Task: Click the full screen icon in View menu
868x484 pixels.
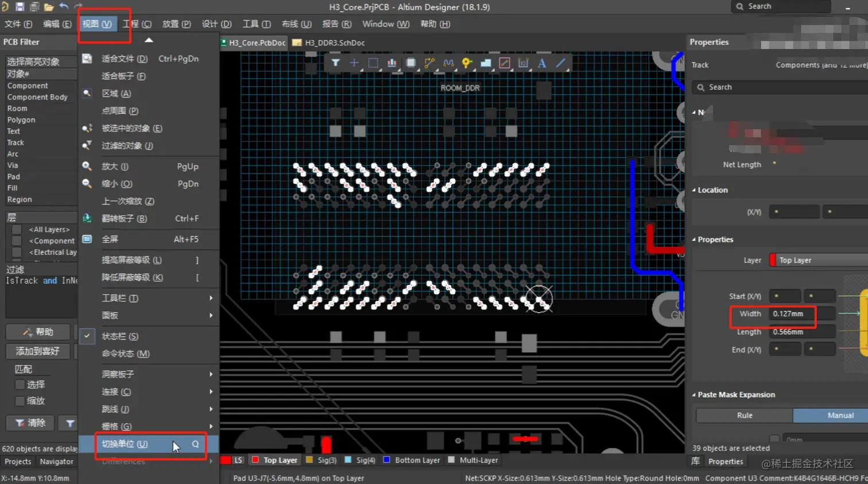Action: (x=87, y=239)
